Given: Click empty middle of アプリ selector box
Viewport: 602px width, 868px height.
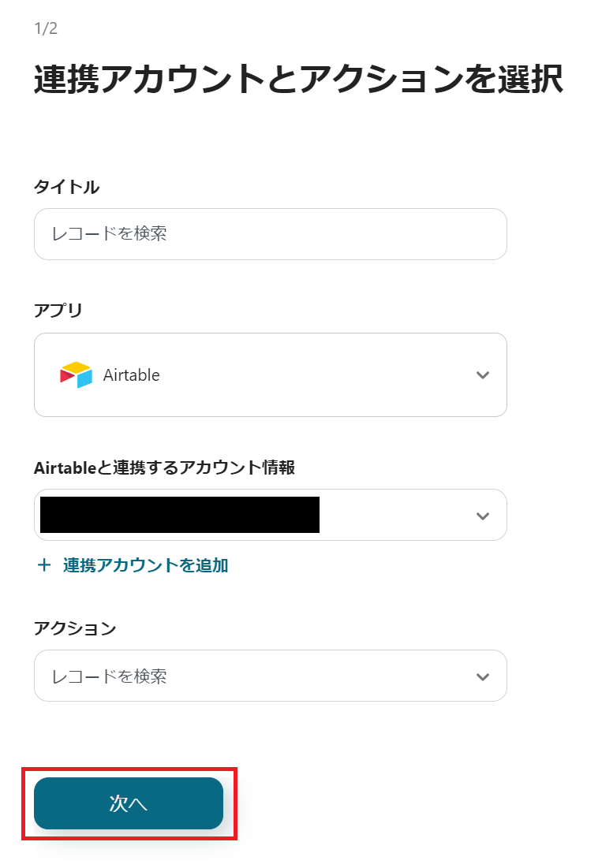Looking at the screenshot, I should (316, 375).
